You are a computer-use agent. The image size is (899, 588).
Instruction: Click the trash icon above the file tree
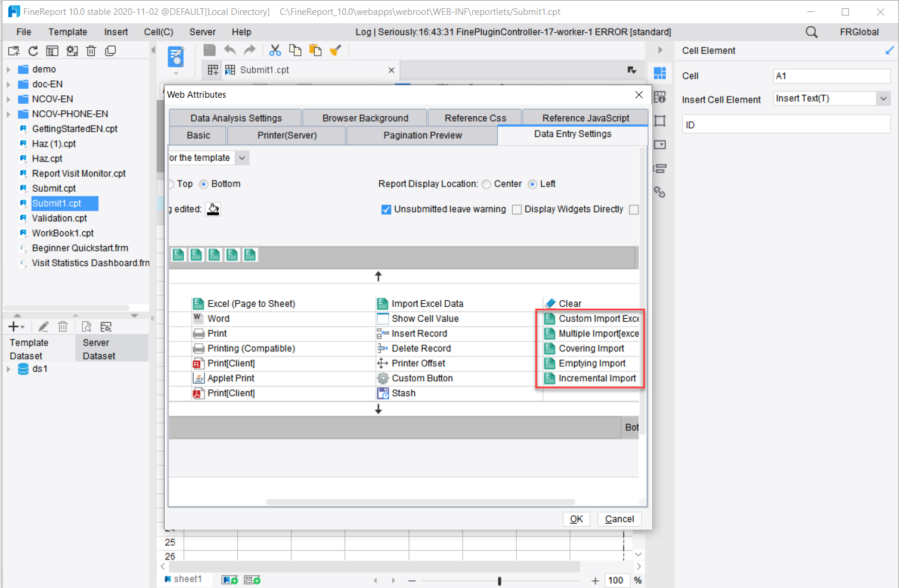91,51
